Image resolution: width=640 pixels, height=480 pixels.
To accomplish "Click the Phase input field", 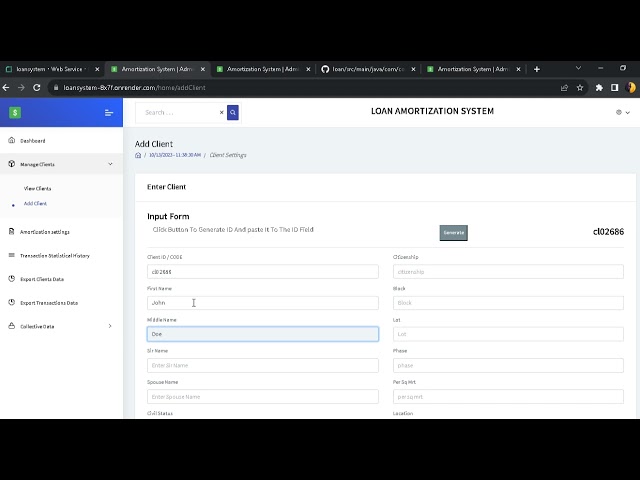I will 508,365.
